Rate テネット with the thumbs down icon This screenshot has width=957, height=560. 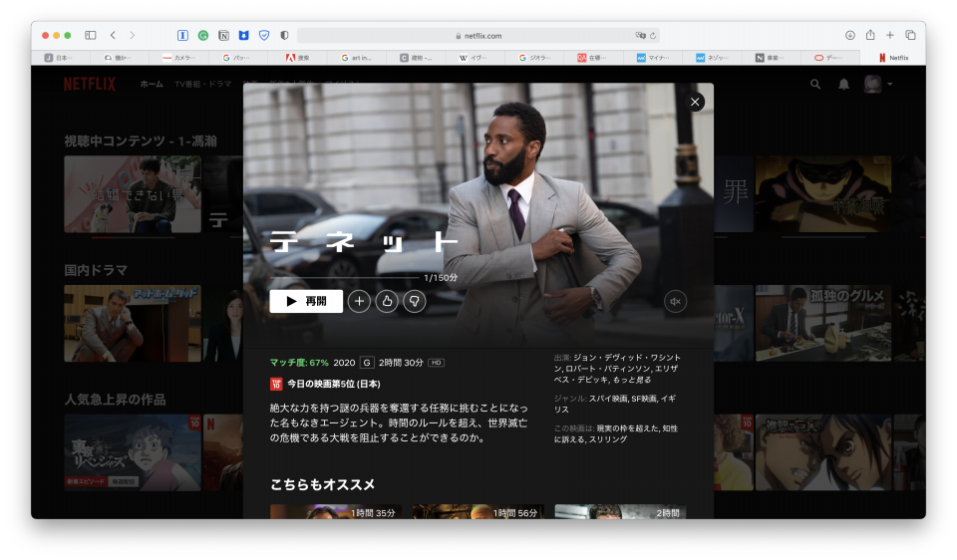point(415,301)
